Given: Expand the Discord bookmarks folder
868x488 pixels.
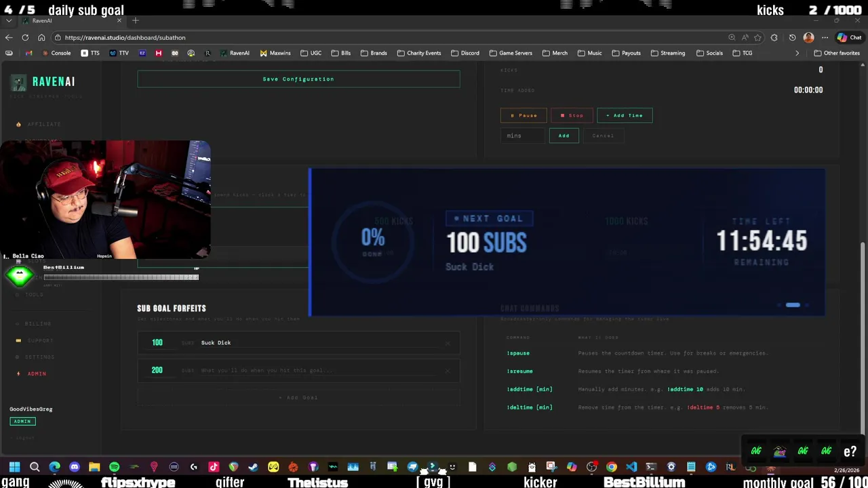Looking at the screenshot, I should (x=465, y=53).
